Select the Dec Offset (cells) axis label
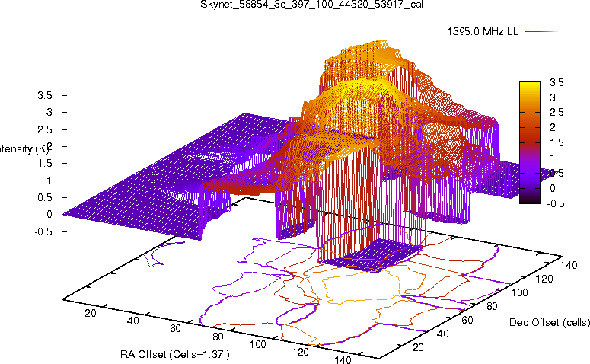 550,322
